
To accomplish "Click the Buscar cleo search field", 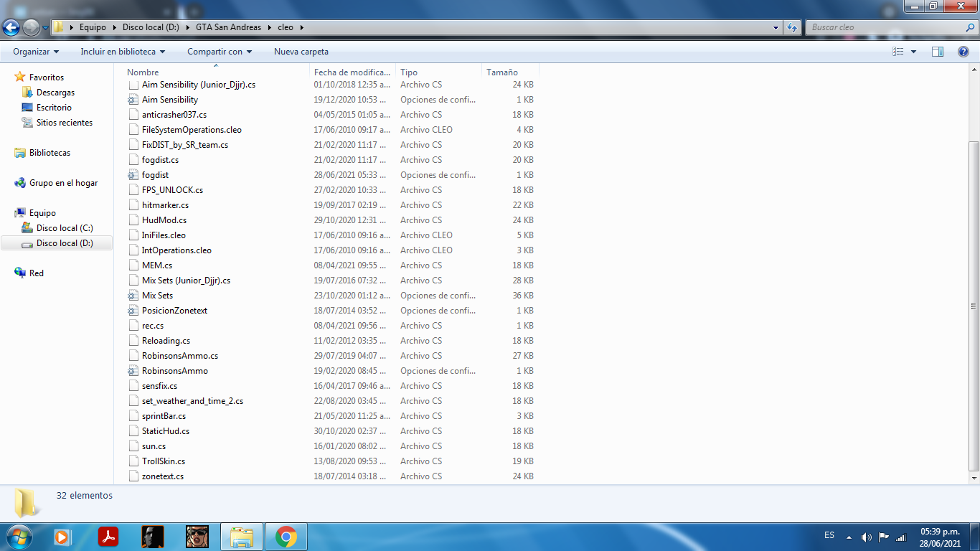I will click(885, 27).
